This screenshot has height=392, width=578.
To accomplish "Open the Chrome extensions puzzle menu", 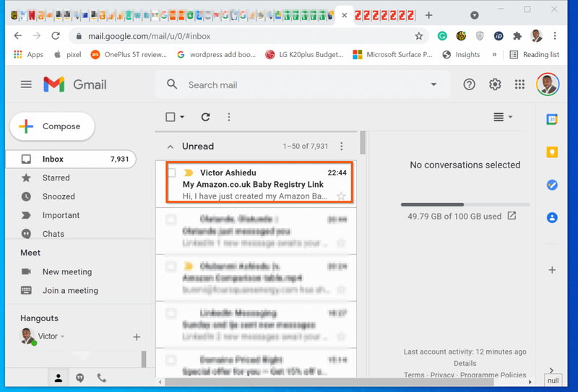I will [x=517, y=36].
